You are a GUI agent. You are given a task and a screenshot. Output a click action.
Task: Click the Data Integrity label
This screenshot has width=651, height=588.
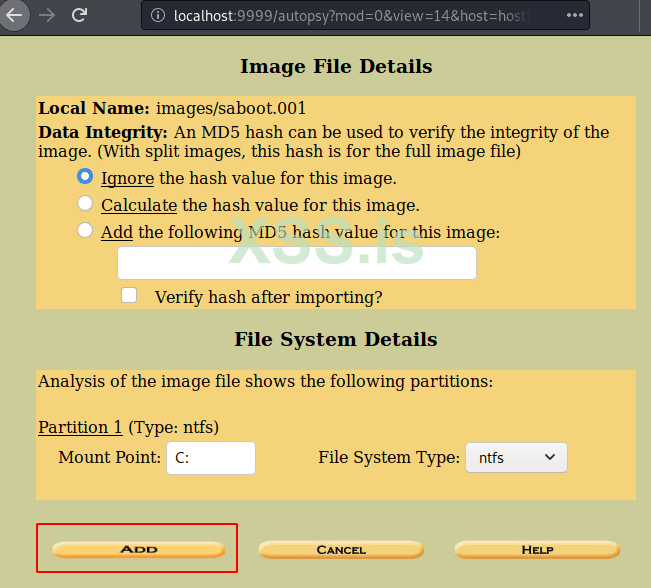pyautogui.click(x=103, y=132)
